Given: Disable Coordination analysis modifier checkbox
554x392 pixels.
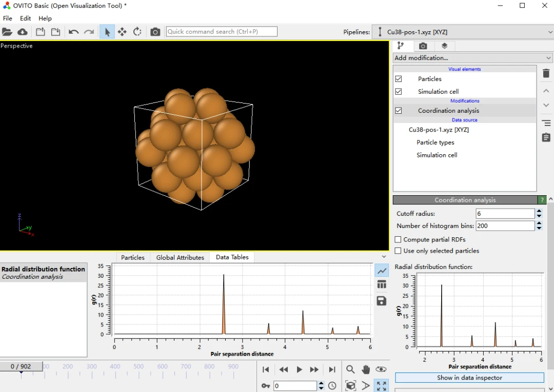Looking at the screenshot, I should click(399, 111).
